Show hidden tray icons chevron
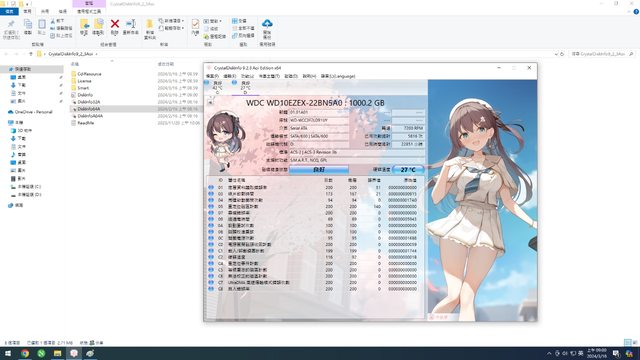The image size is (640, 360). coord(549,353)
